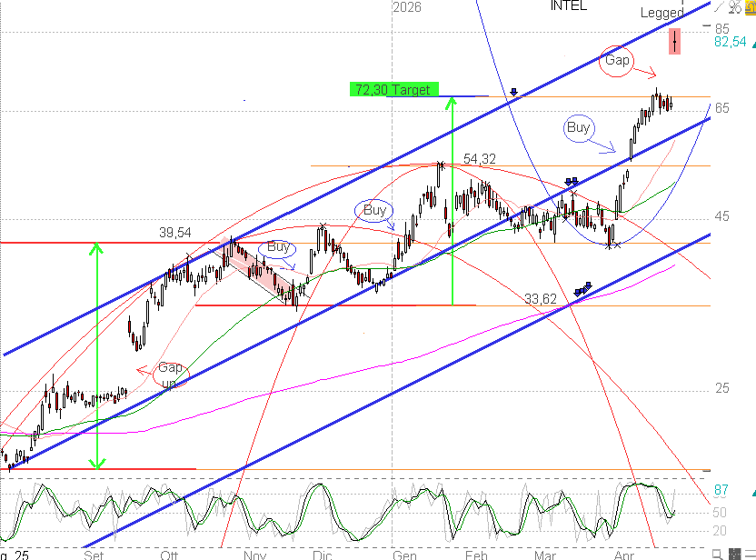Screen dimensions: 756x560
Task: Click the small square icon beside the magnifier
Action: coord(734,554)
